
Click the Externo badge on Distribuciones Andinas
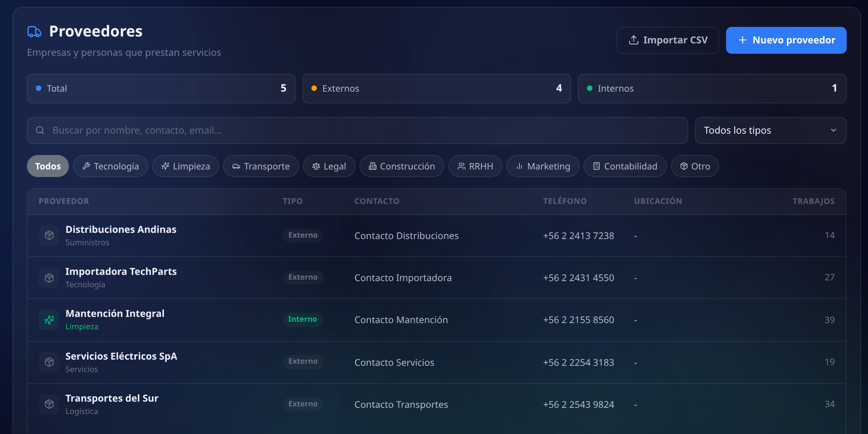pyautogui.click(x=303, y=235)
